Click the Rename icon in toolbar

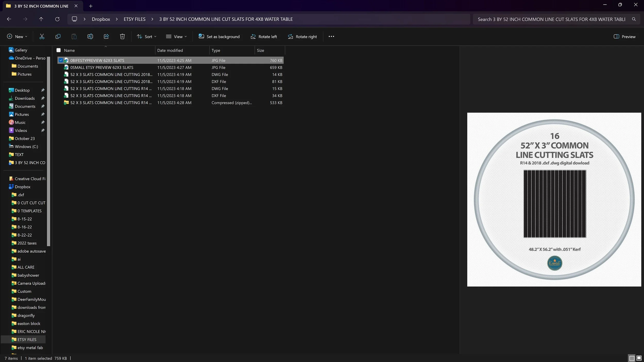coord(90,37)
